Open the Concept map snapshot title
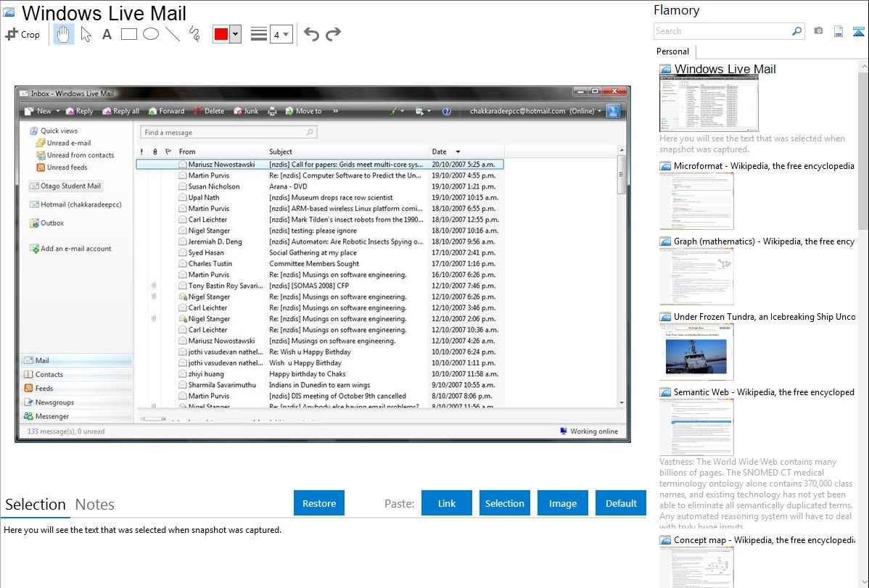Viewport: 869px width, 588px height. (764, 539)
